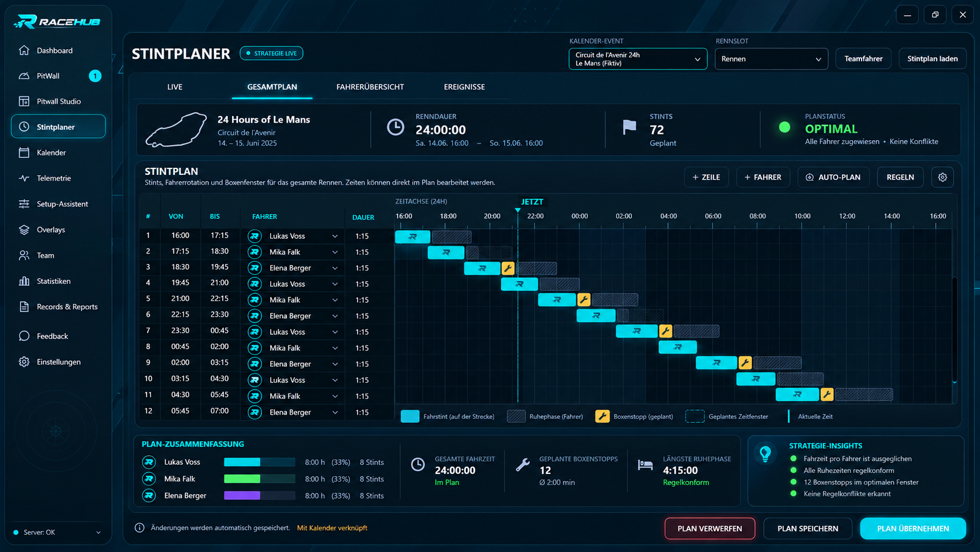980x552 pixels.
Task: Switch to the FAHRERÜBERSICHT tab
Action: click(x=370, y=87)
